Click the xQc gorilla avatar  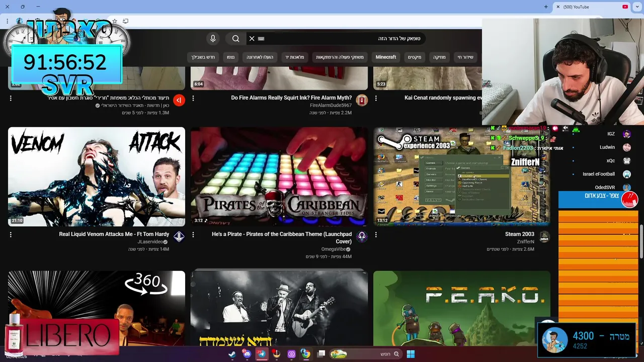click(x=627, y=161)
